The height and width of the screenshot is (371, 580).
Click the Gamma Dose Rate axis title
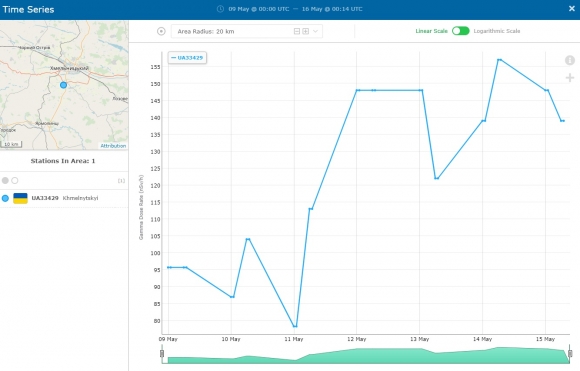(x=141, y=207)
